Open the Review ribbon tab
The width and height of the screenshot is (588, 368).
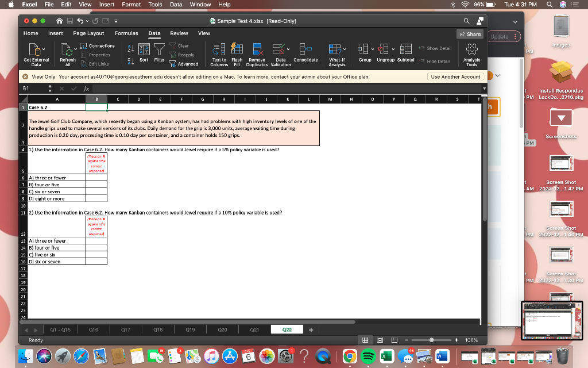pos(179,33)
